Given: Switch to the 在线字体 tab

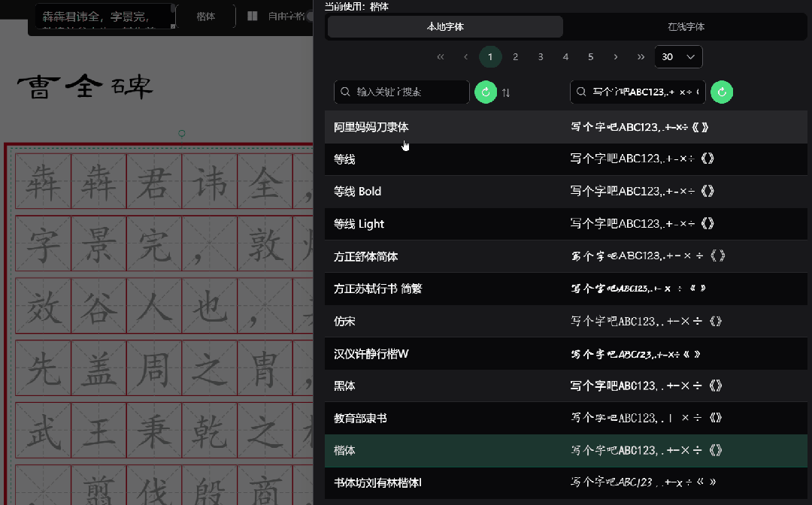Looking at the screenshot, I should (686, 26).
